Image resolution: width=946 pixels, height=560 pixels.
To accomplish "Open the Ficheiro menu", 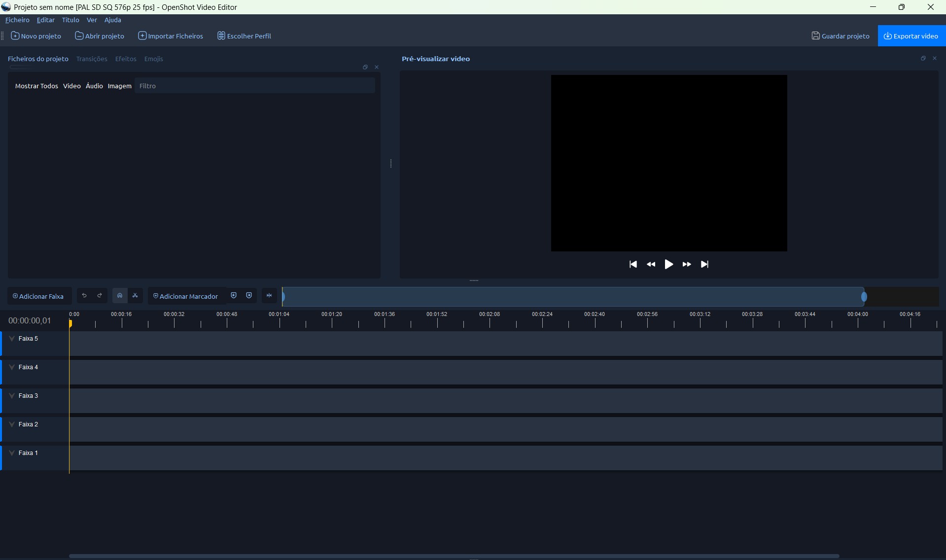I will pyautogui.click(x=17, y=20).
